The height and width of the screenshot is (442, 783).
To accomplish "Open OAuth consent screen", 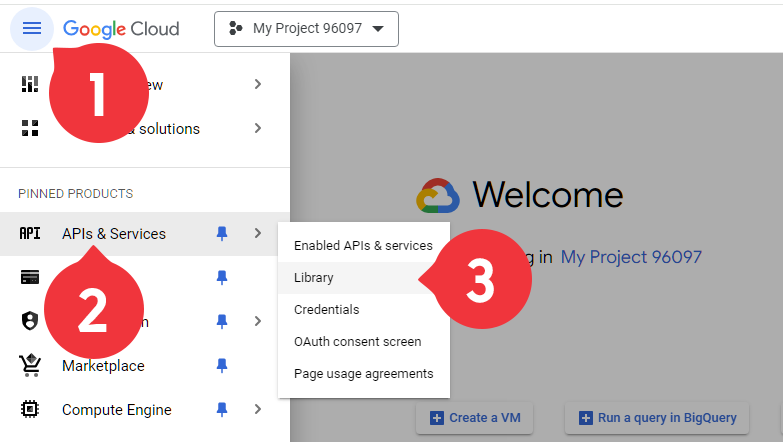I will pos(364,342).
